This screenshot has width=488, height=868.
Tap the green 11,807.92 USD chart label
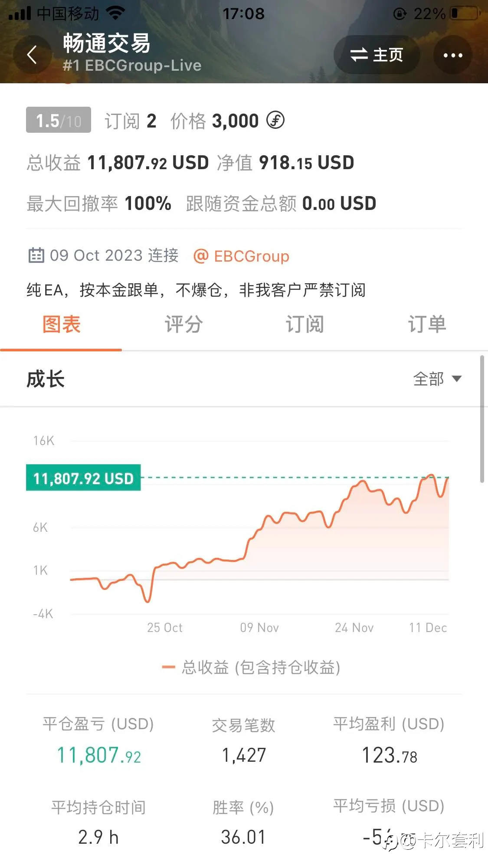(x=83, y=478)
